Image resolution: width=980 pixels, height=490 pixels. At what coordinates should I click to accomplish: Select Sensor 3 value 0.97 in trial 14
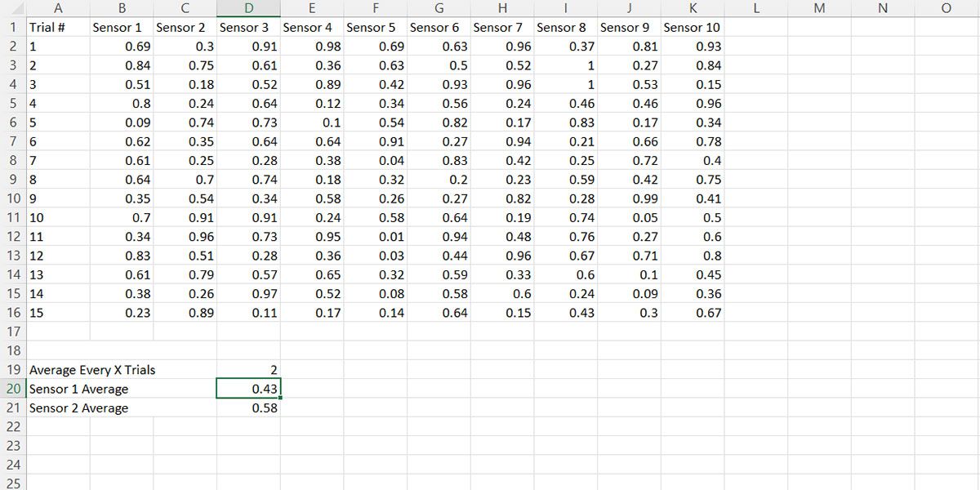[248, 294]
